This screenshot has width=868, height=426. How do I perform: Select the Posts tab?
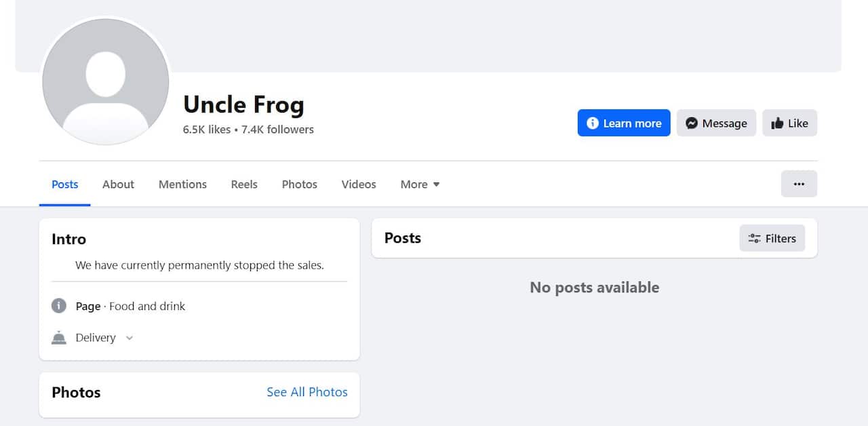[65, 185]
